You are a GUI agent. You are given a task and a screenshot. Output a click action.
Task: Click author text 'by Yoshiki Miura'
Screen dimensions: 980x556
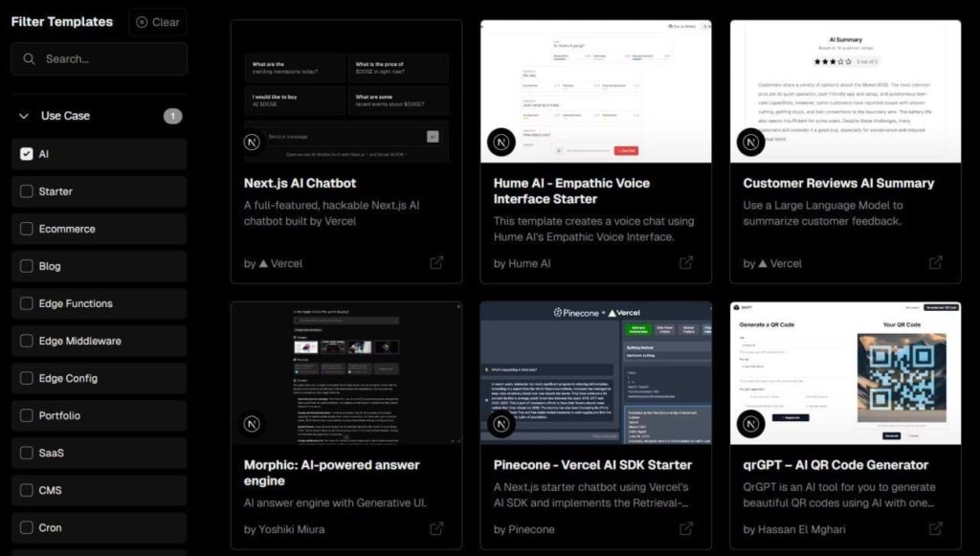(x=283, y=529)
